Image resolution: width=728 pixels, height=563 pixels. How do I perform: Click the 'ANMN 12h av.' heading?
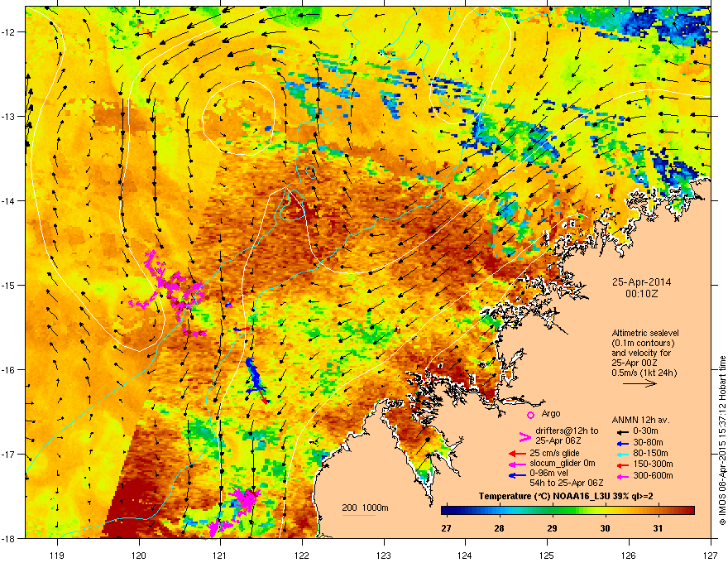click(640, 420)
